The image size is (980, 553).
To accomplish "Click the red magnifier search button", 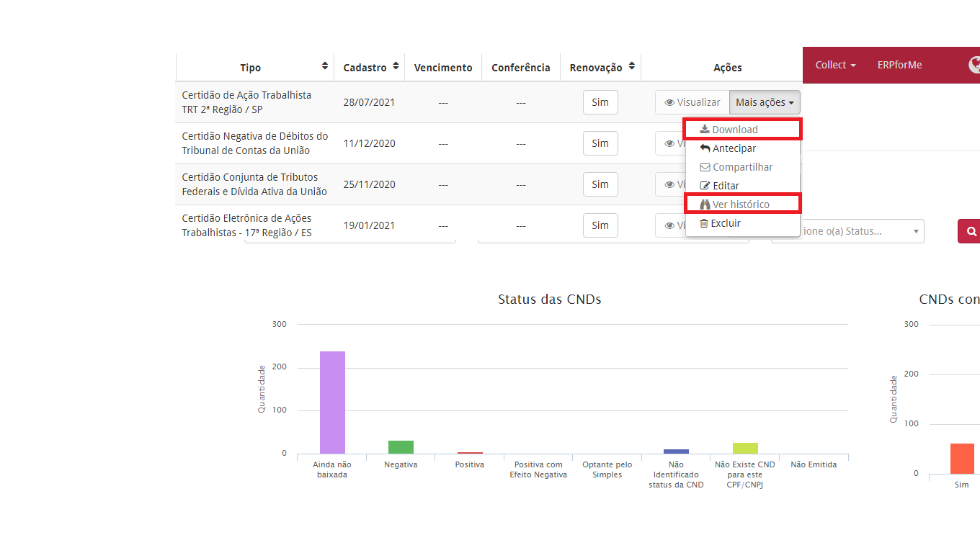I will pyautogui.click(x=971, y=231).
